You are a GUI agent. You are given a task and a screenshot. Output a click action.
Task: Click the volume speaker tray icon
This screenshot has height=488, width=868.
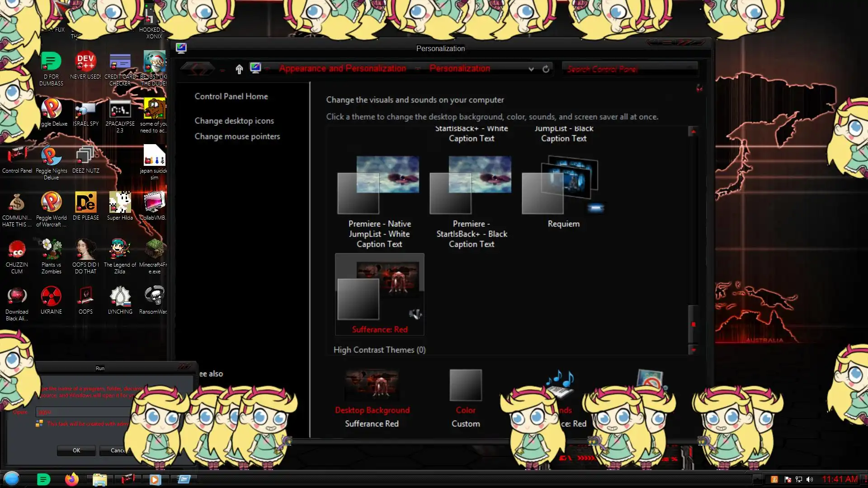click(809, 479)
